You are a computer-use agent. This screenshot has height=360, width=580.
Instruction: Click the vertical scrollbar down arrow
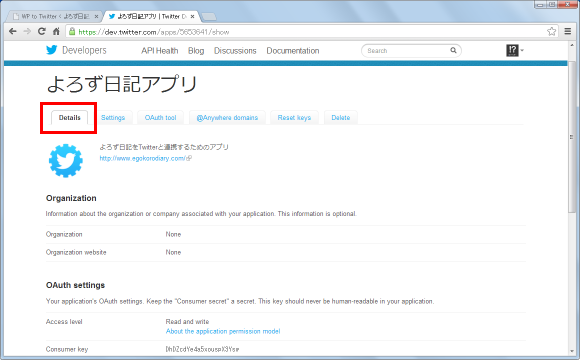[572, 351]
